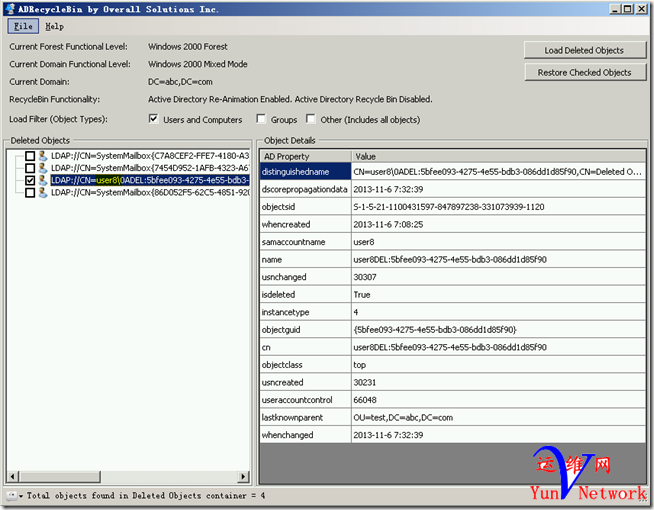
Task: Click the objectsid value S-1-5-21 cell
Action: click(x=498, y=207)
